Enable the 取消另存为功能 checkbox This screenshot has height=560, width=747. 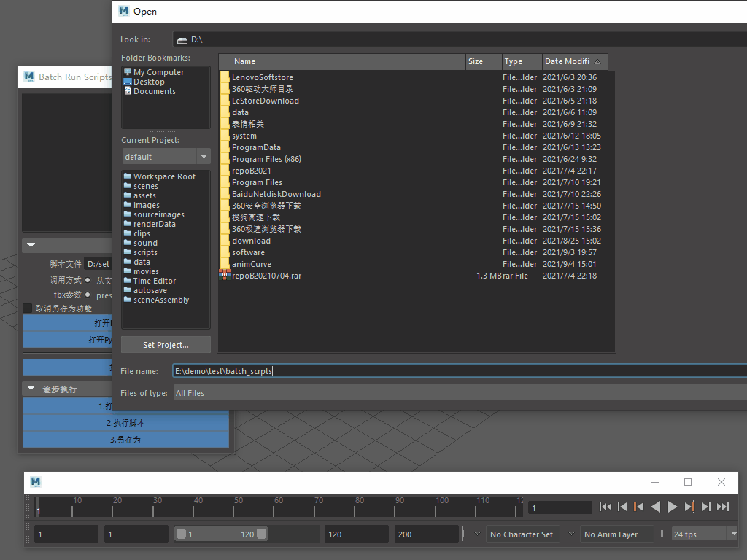pos(28,308)
